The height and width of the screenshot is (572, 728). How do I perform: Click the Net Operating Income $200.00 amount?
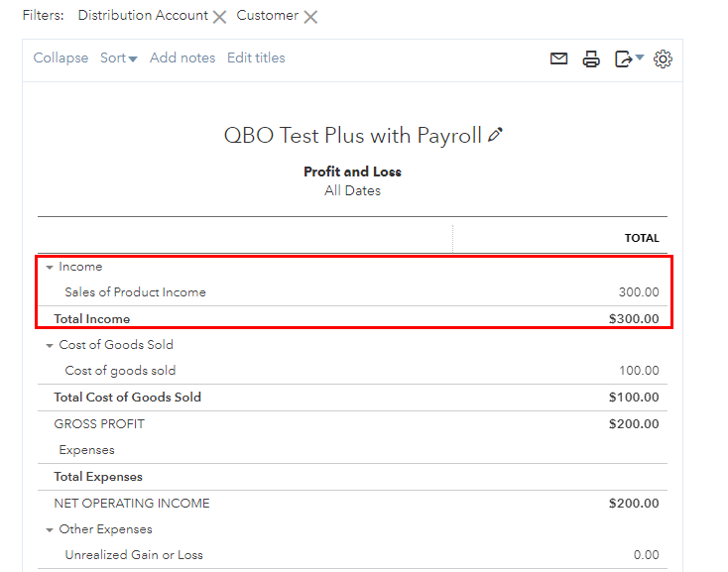point(634,504)
